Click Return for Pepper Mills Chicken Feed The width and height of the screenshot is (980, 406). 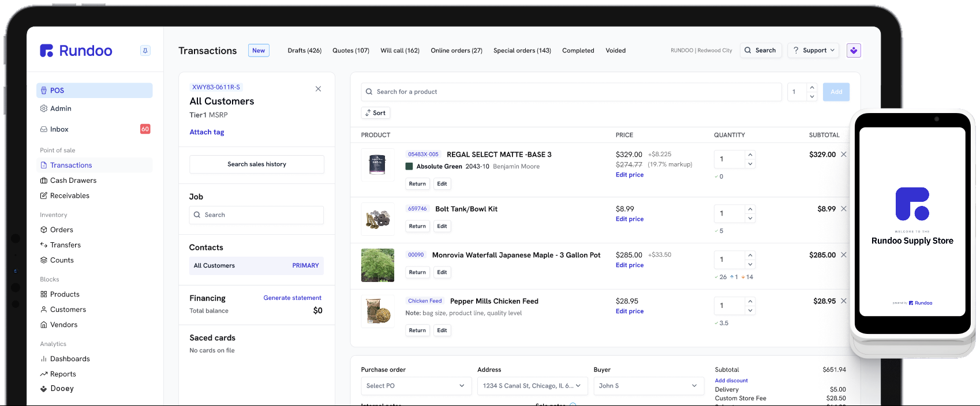pos(417,330)
